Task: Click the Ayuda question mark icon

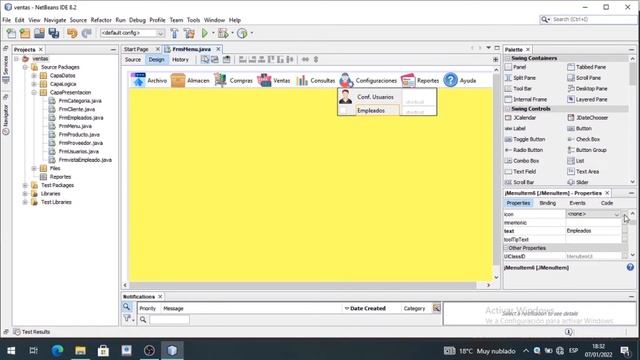Action: click(x=451, y=80)
